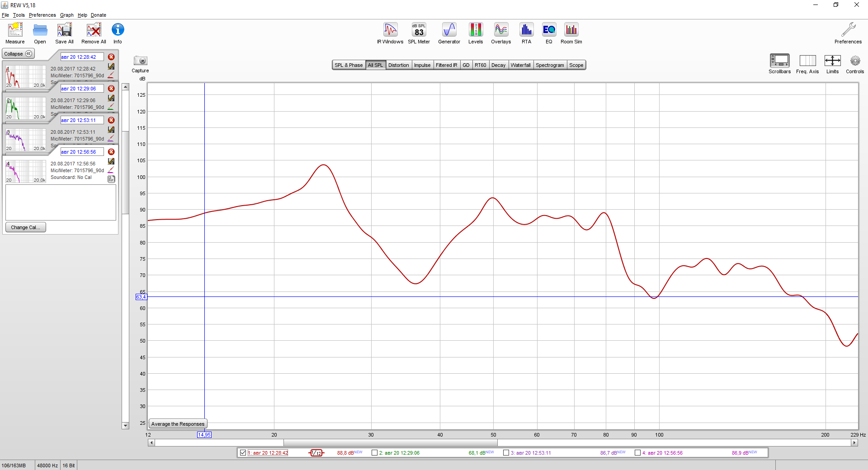Click the notes text area of measurement 4
This screenshot has width=868, height=470.
pyautogui.click(x=61, y=202)
